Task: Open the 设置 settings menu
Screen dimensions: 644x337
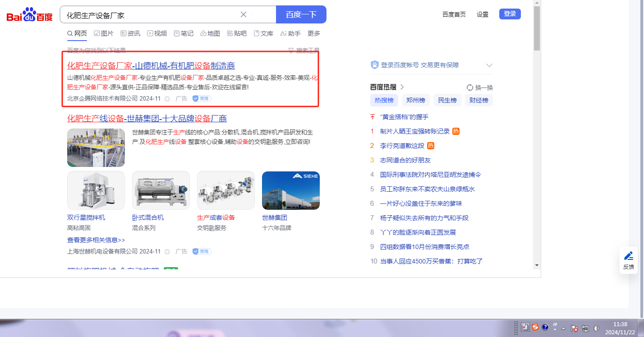Action: pos(483,14)
